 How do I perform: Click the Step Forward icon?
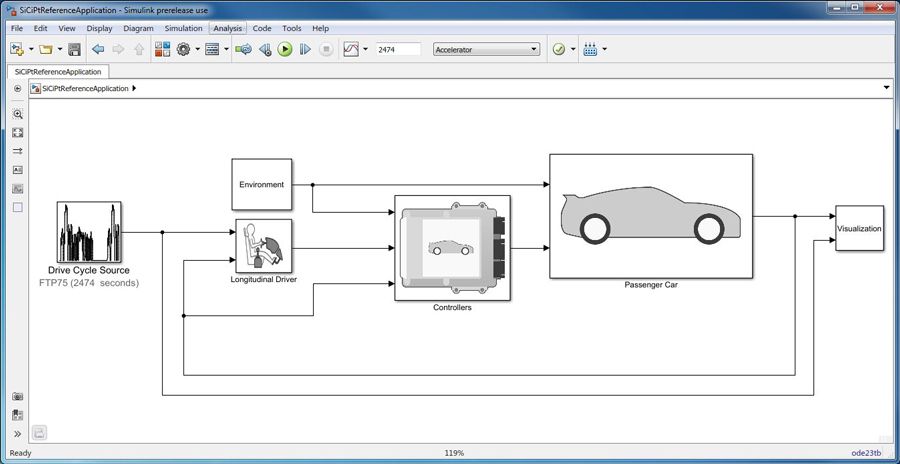[305, 49]
